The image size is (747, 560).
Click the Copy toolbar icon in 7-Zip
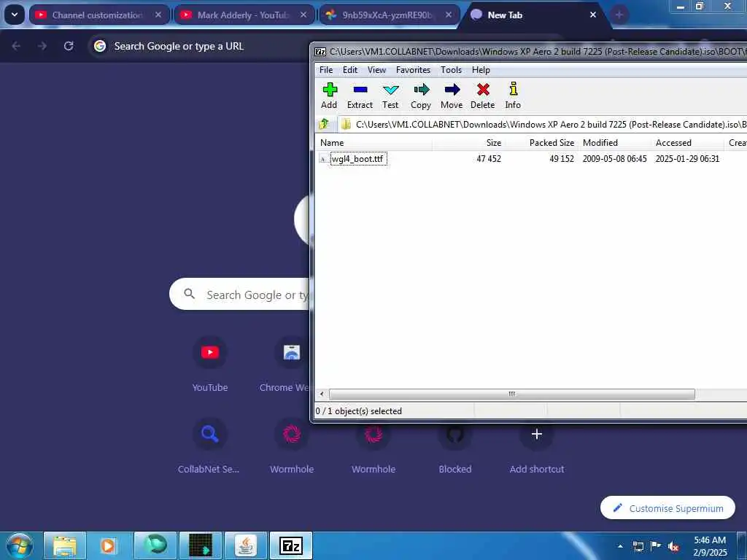click(421, 96)
